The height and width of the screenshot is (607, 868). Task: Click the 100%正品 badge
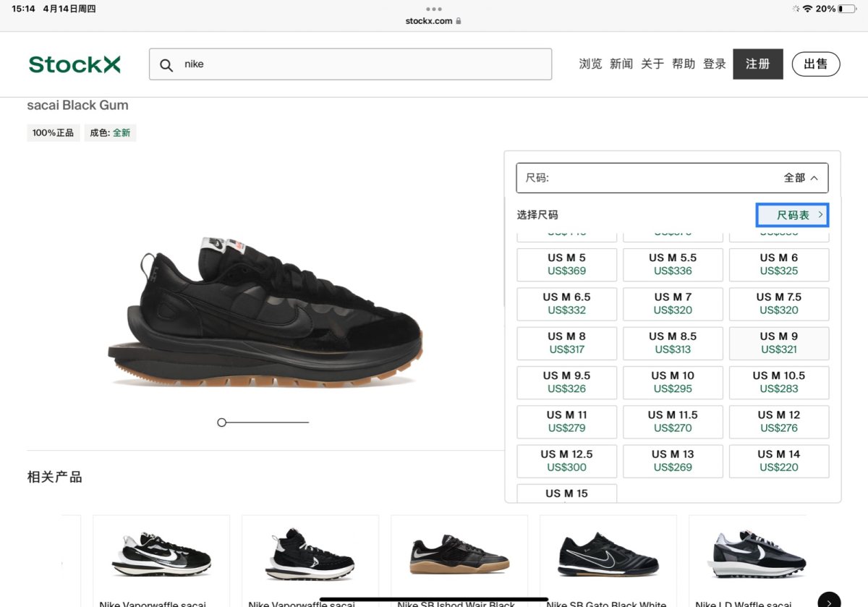[54, 133]
